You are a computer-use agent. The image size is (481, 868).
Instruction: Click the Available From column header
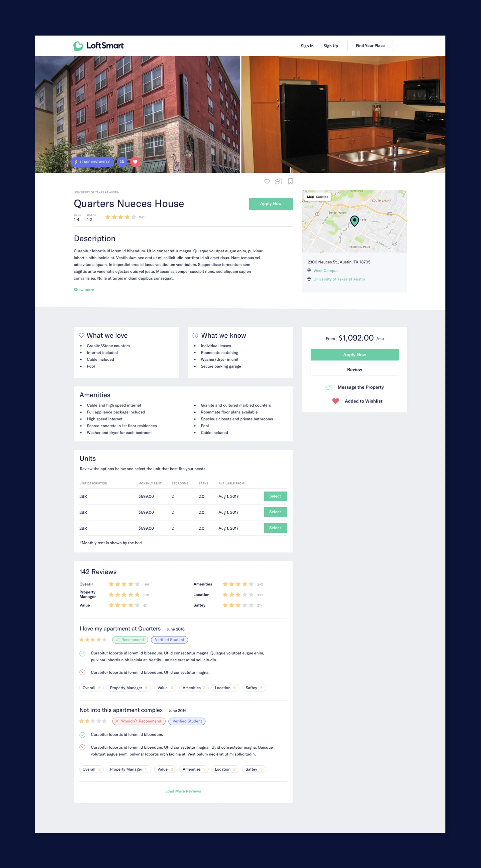[231, 484]
